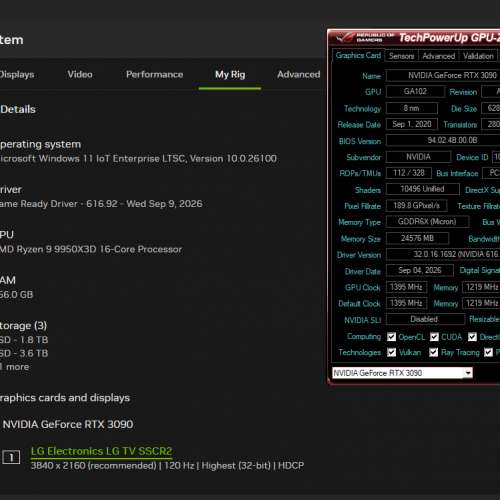Toggle the checkbox right of Ray Tracing
Viewport: 500px width, 500px height.
[488, 352]
